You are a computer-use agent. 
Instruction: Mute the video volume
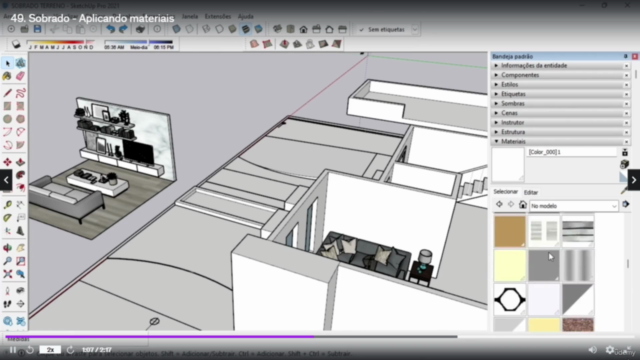tap(592, 350)
